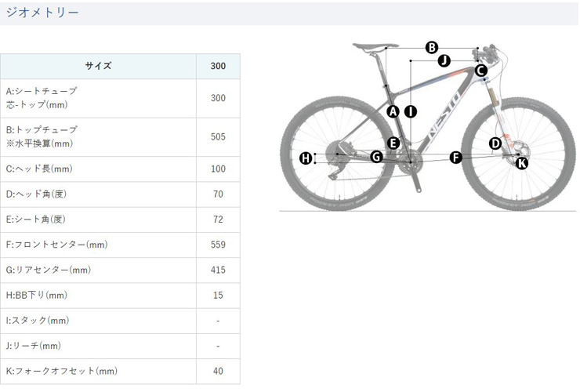
Task: Click the size 300 column header
Action: click(x=218, y=66)
